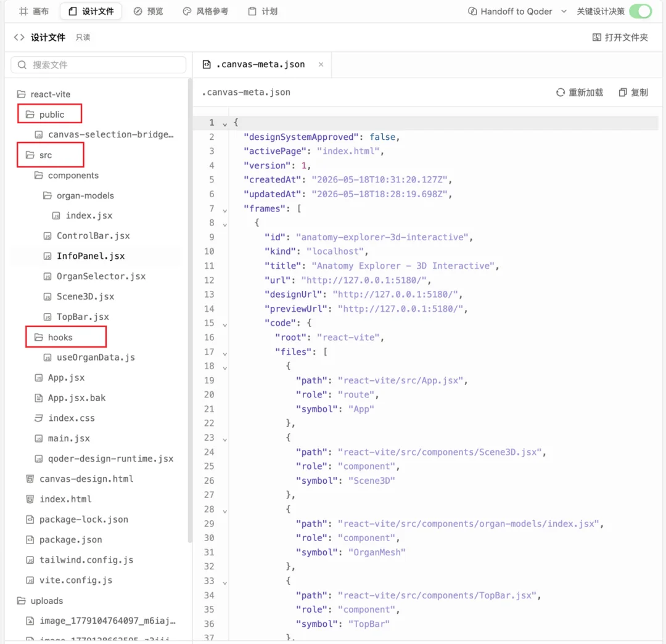
Task: Open ControlBar.jsx file
Action: 87,236
